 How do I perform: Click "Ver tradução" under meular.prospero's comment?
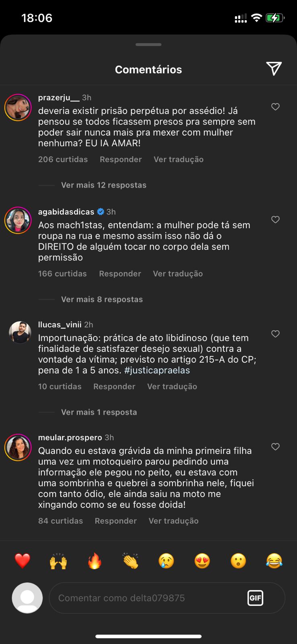[173, 521]
